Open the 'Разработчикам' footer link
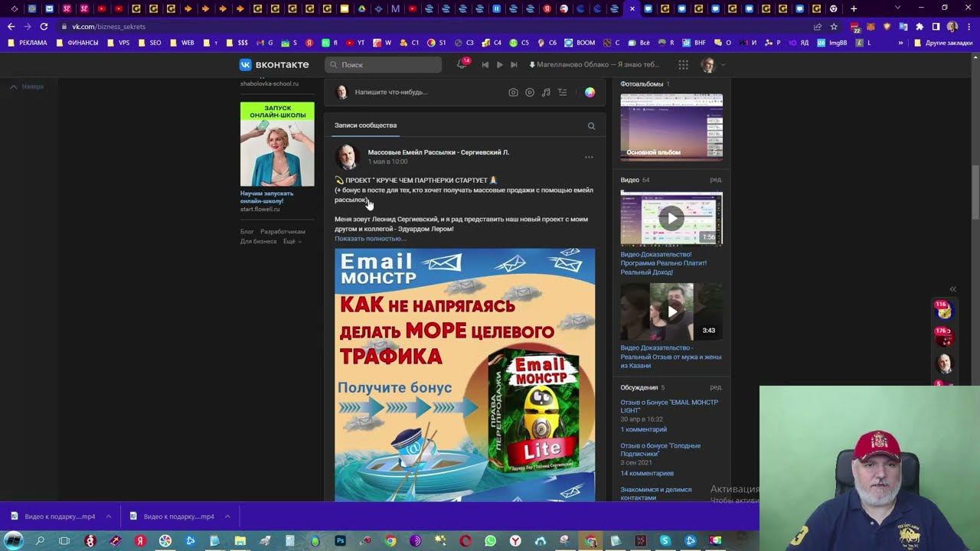The width and height of the screenshot is (980, 551). click(283, 232)
